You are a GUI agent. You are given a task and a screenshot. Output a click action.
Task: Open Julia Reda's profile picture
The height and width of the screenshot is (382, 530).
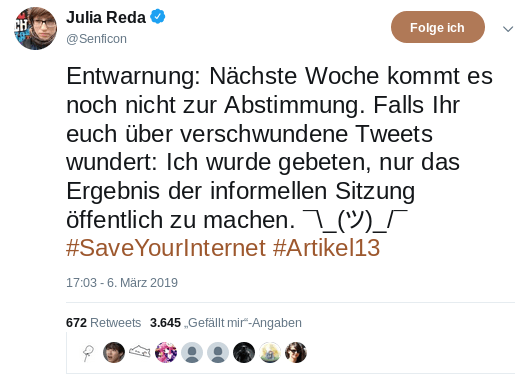click(x=35, y=28)
